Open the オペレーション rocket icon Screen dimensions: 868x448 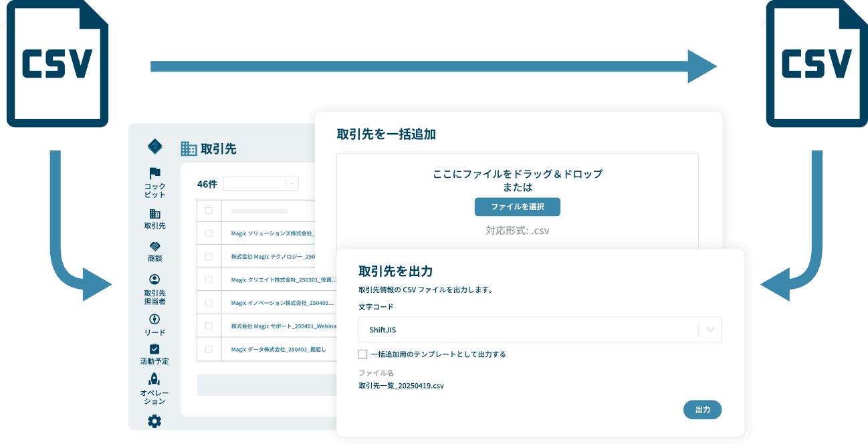pos(154,379)
